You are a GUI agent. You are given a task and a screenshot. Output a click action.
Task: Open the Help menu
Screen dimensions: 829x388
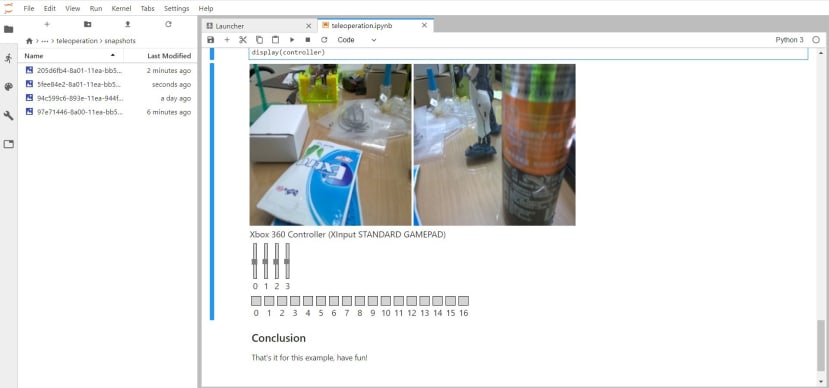206,8
